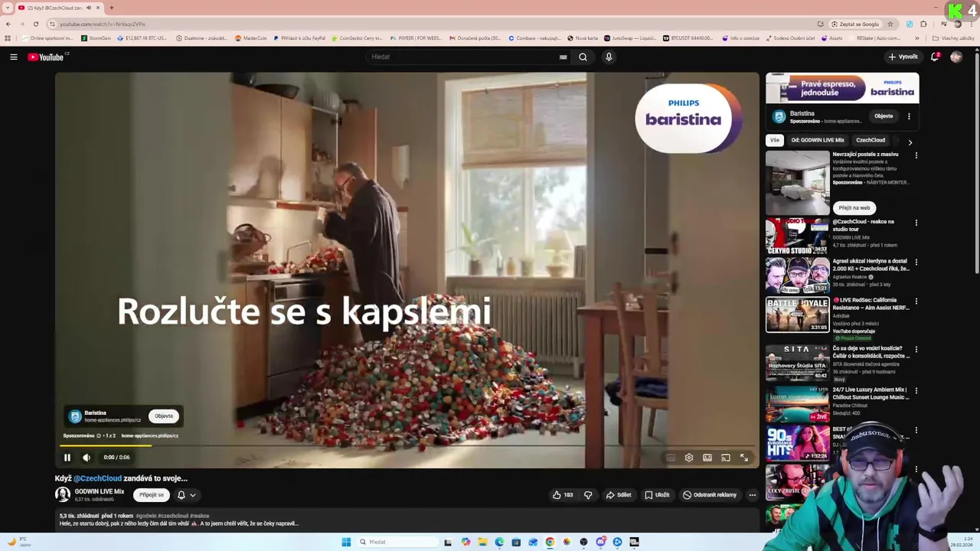Click Připojit se button
Screen dimensions: 980x551
[152, 495]
